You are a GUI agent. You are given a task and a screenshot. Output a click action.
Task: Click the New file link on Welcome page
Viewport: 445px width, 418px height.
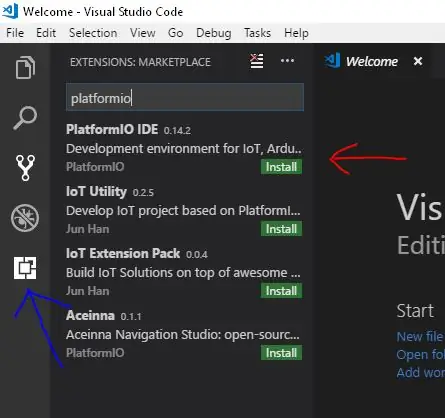pyautogui.click(x=420, y=337)
